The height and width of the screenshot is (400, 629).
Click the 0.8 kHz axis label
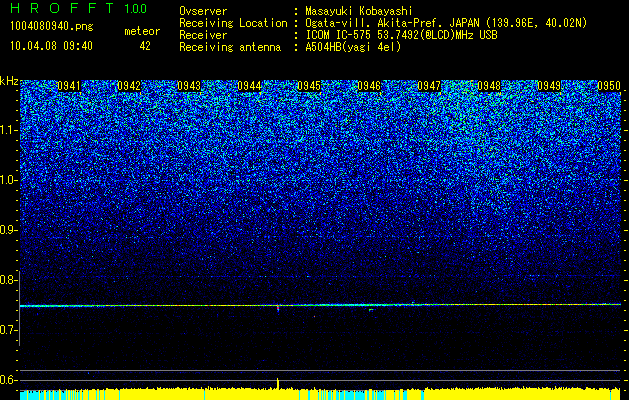coord(7,280)
